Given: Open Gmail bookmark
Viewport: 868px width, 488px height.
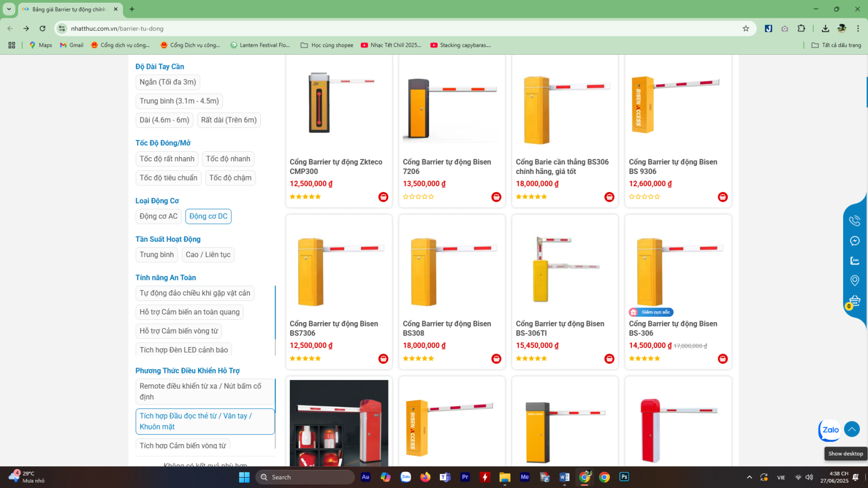Looking at the screenshot, I should (72, 45).
